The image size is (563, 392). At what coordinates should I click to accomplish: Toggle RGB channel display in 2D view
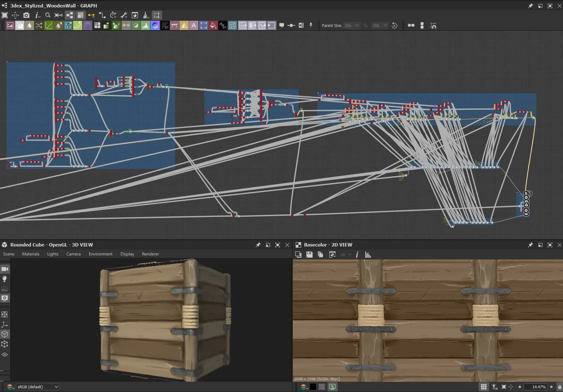tap(332, 387)
